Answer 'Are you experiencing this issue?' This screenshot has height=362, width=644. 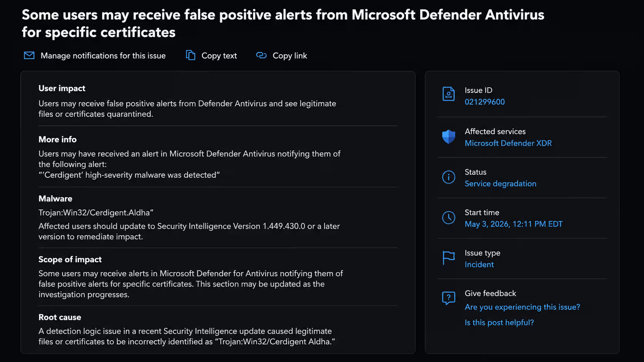coord(522,307)
